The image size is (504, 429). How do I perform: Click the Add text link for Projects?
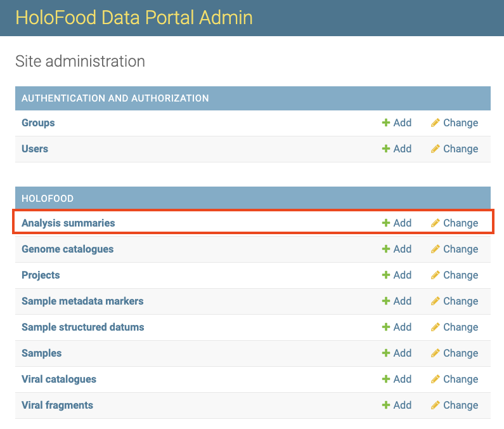pyautogui.click(x=403, y=275)
